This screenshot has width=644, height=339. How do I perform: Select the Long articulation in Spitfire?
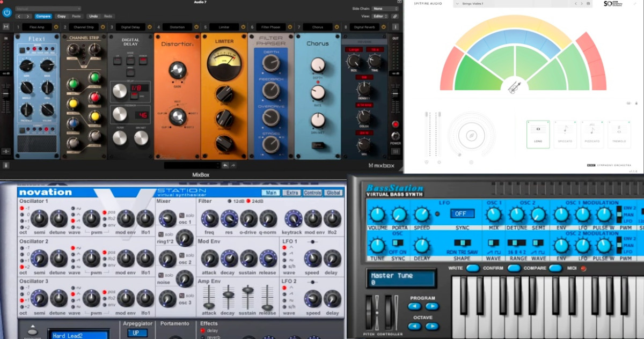pyautogui.click(x=538, y=134)
